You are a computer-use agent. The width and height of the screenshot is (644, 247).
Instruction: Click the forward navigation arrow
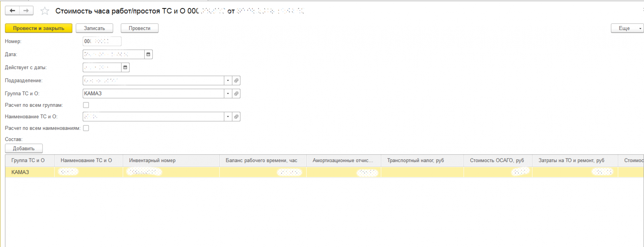[26, 11]
